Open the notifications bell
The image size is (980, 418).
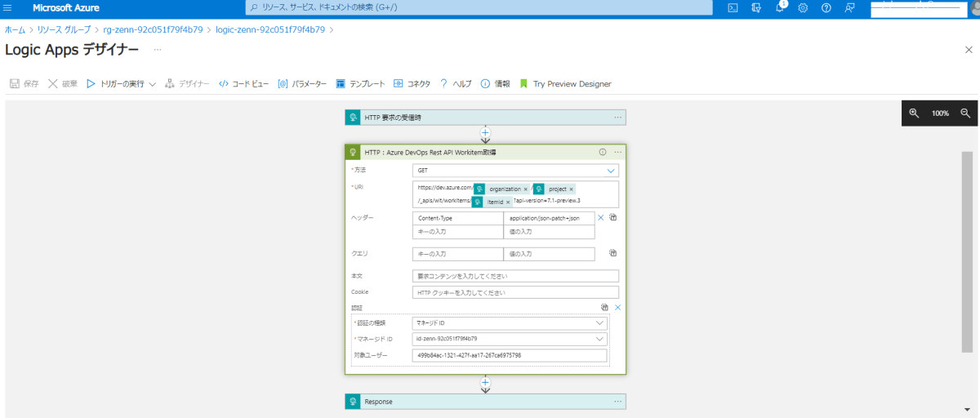point(780,7)
